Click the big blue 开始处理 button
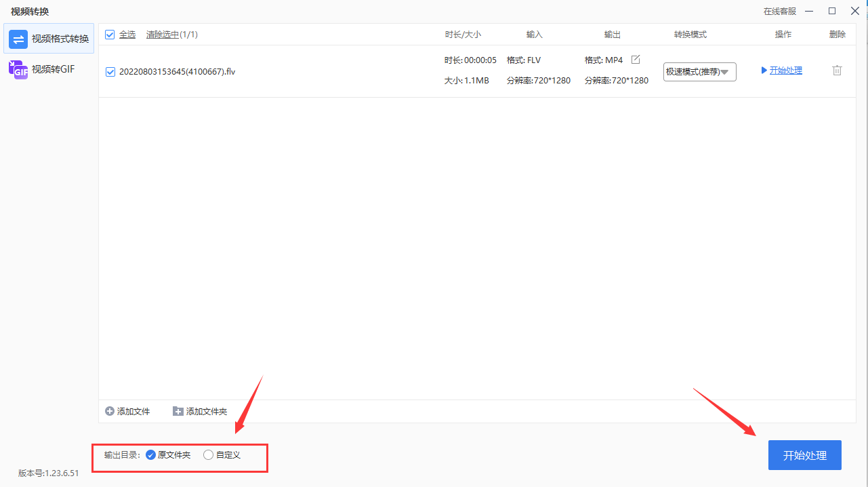Viewport: 868px width, 487px height. point(805,455)
